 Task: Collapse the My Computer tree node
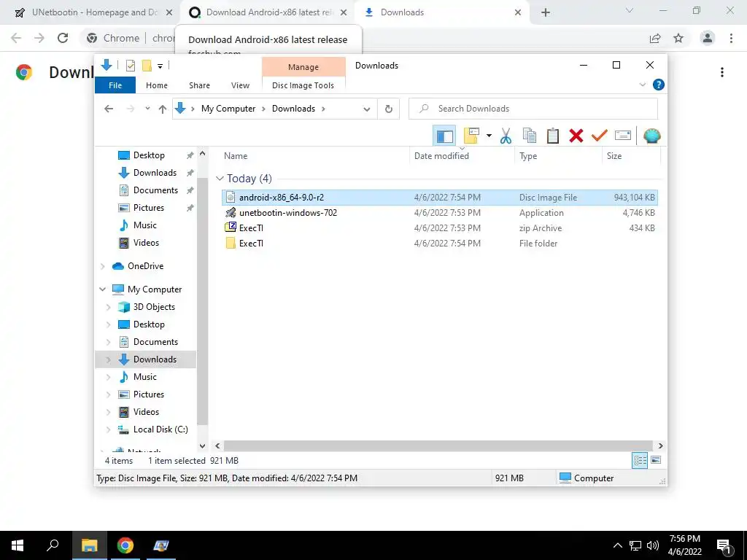coord(102,289)
